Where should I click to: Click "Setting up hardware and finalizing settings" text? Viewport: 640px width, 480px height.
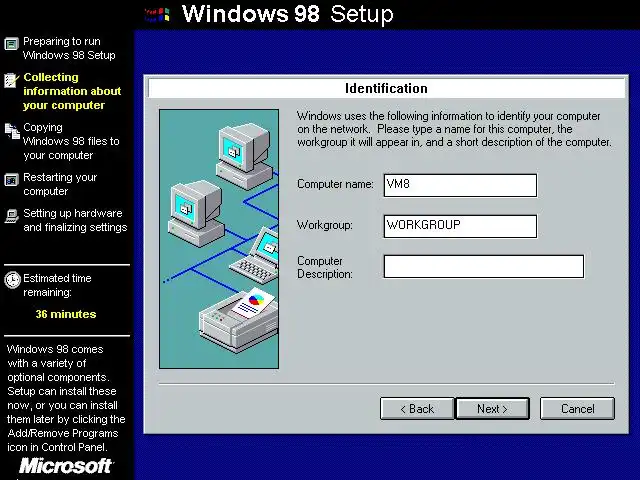(75, 220)
